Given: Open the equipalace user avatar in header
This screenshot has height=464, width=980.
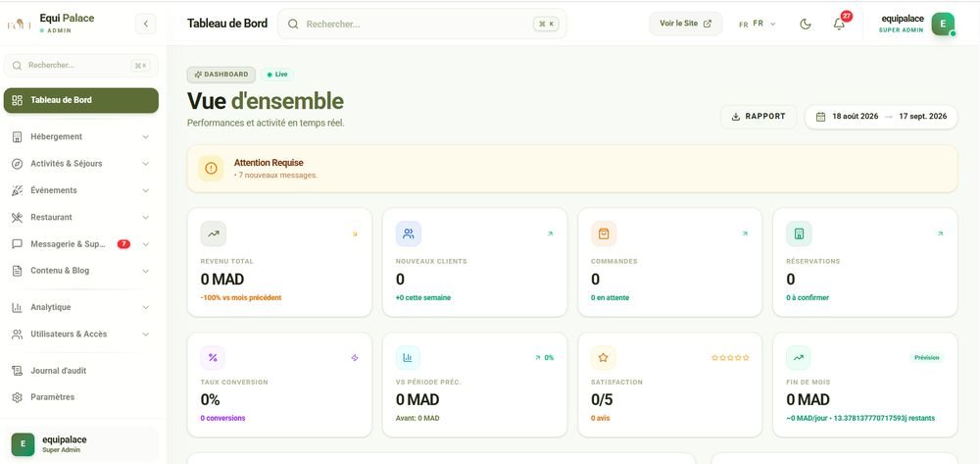Looking at the screenshot, I should tap(943, 24).
